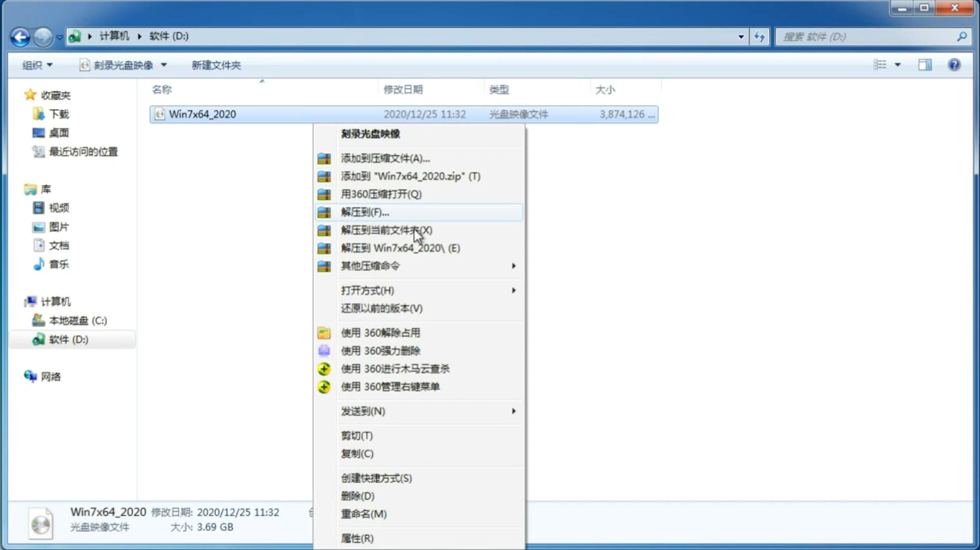Select 属性 context menu item
Image resolution: width=980 pixels, height=550 pixels.
click(x=357, y=538)
